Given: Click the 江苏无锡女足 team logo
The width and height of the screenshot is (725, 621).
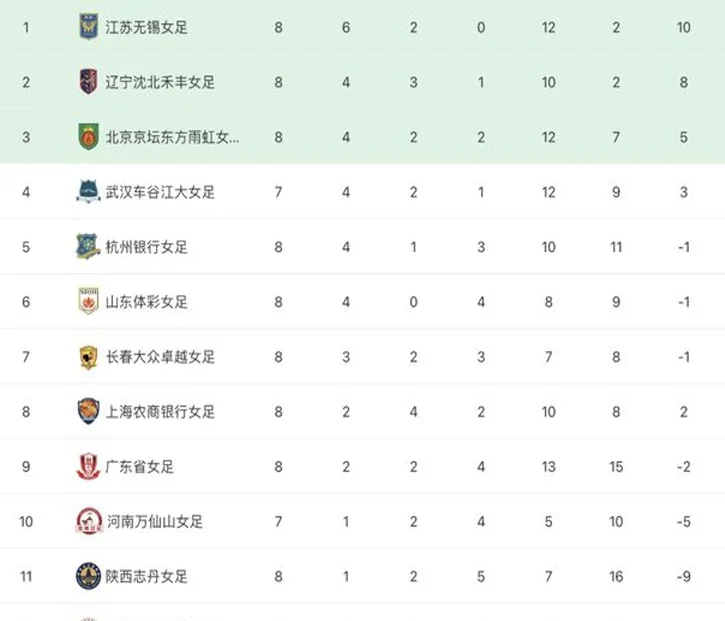Looking at the screenshot, I should click(88, 27).
